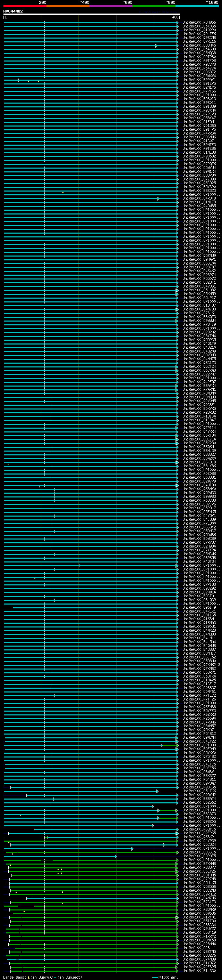
Task: Select the UniRef100_B9IEV5 label
Action: click(199, 84)
